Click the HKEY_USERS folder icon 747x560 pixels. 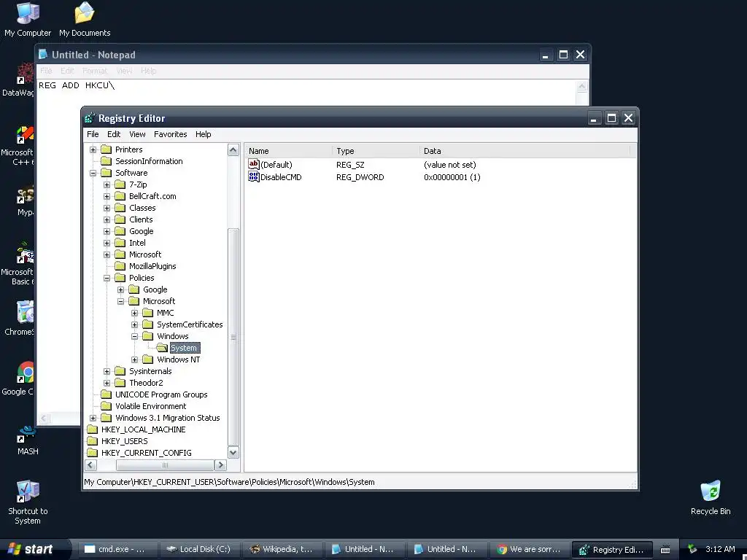pyautogui.click(x=92, y=441)
